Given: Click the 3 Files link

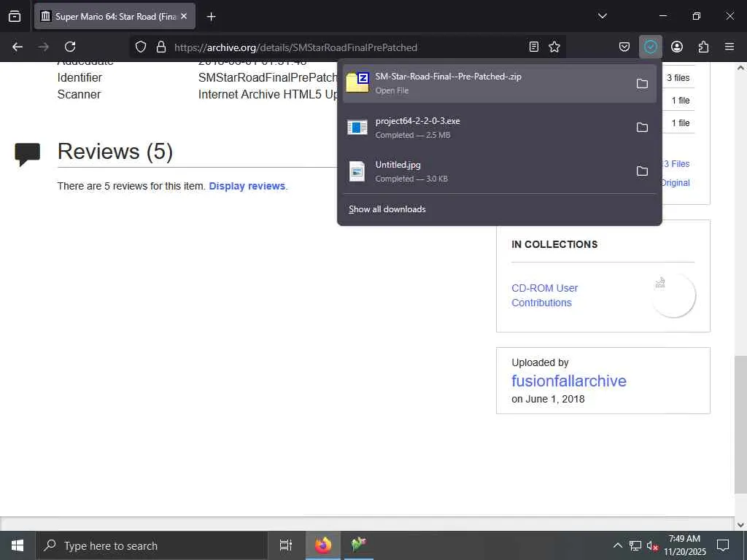Looking at the screenshot, I should click(676, 164).
